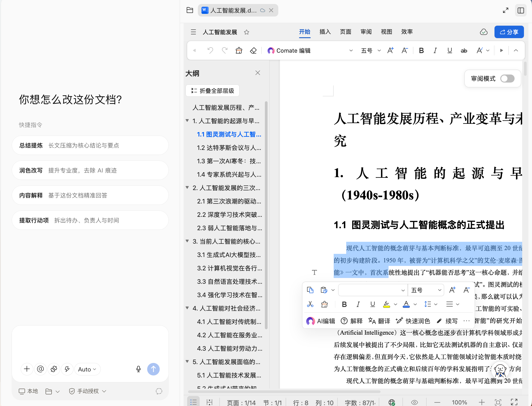
Task: Click the empty font name box in floating toolbar
Action: [373, 290]
